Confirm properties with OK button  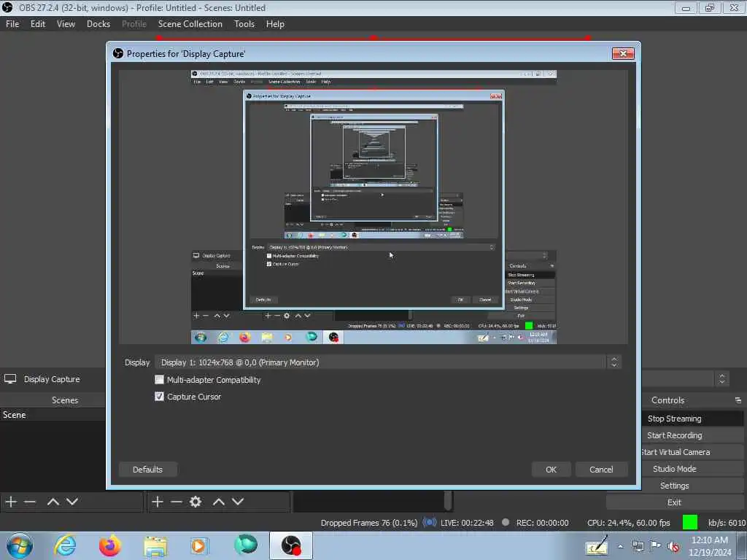pos(551,469)
